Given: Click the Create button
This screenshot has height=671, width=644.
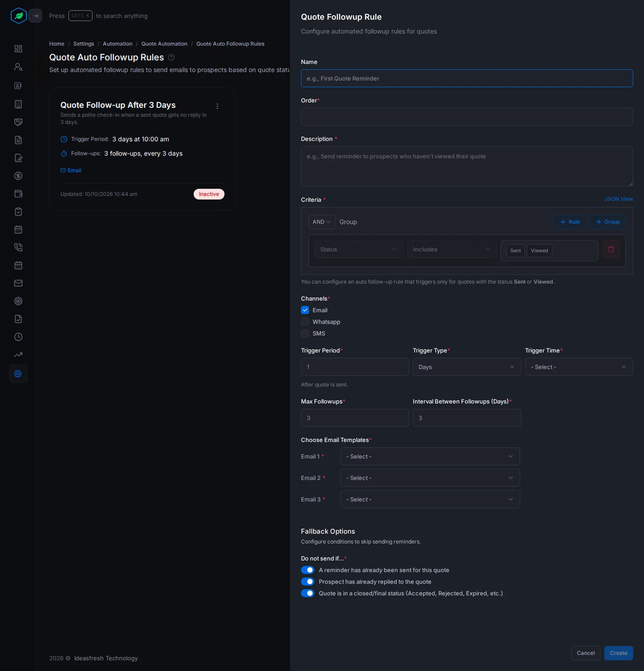Looking at the screenshot, I should [619, 653].
